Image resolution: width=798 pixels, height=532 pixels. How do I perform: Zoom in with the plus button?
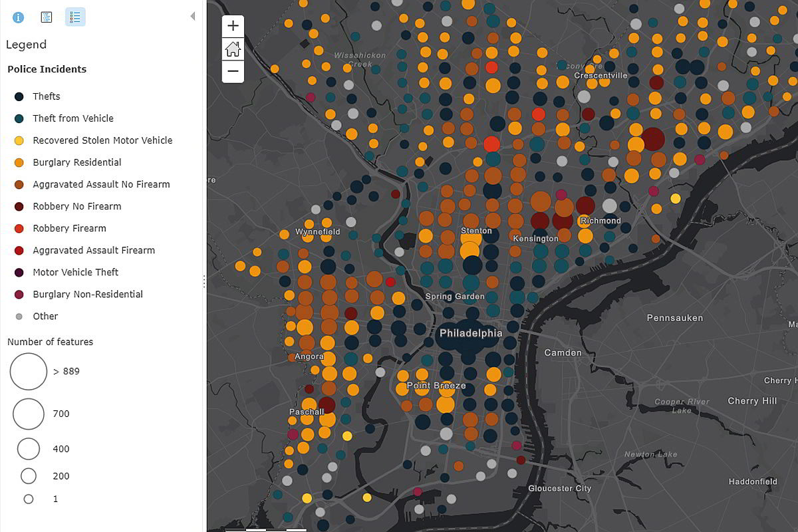(233, 27)
